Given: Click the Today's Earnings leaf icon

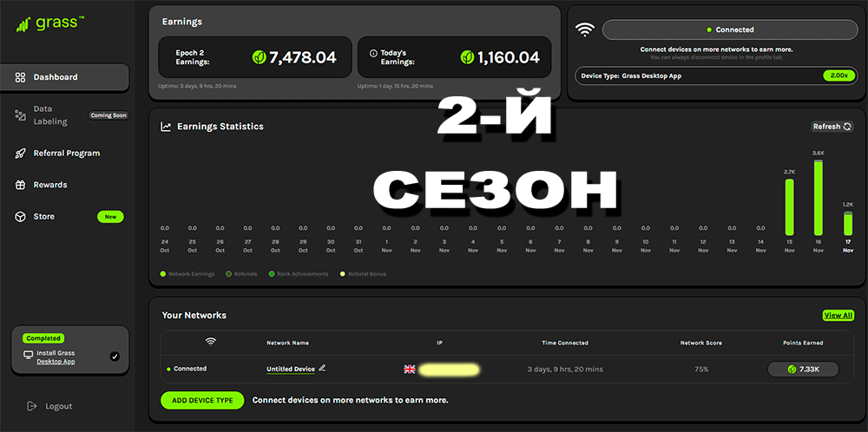Looking at the screenshot, I should 468,57.
